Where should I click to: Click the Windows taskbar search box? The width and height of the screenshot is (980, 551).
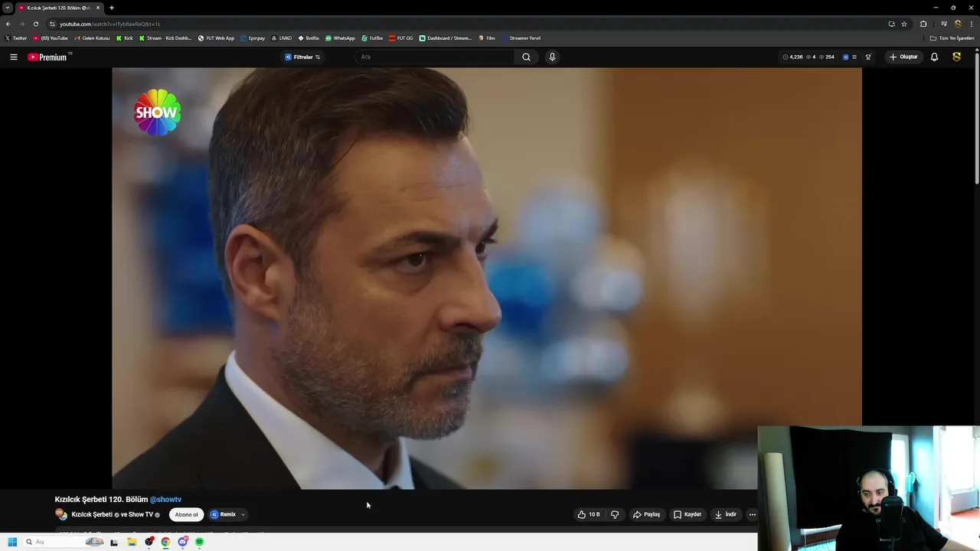pyautogui.click(x=64, y=542)
